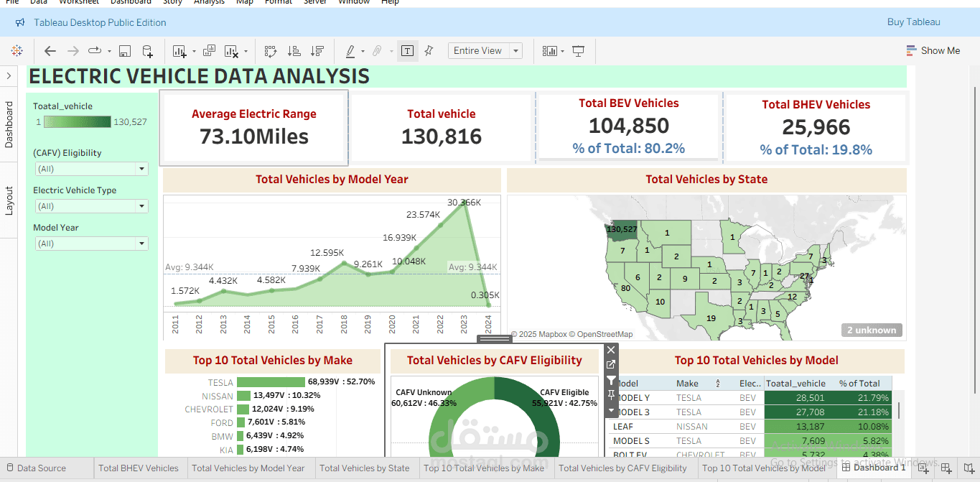Image resolution: width=980 pixels, height=482 pixels.
Task: Click the New Story icon in bottom bar
Action: tap(969, 468)
